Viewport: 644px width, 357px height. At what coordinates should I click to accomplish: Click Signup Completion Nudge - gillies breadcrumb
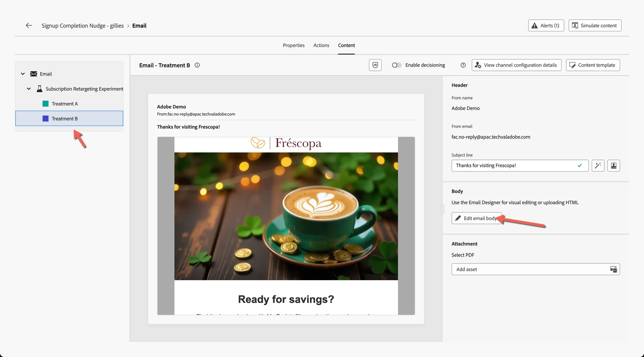82,25
